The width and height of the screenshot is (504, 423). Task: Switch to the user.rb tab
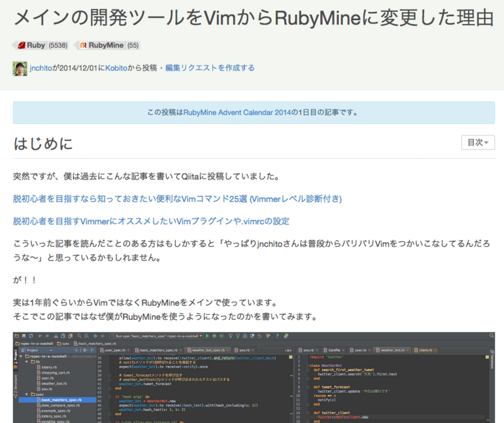(360, 350)
